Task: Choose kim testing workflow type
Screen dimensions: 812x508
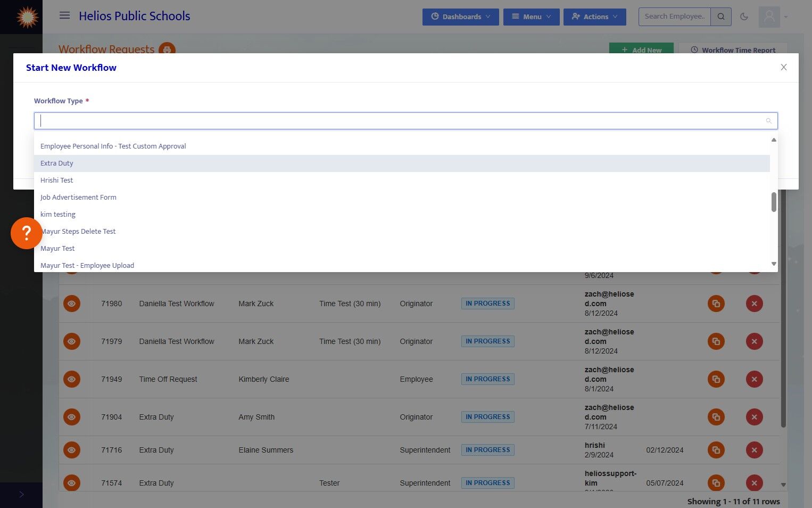Action: click(x=402, y=215)
